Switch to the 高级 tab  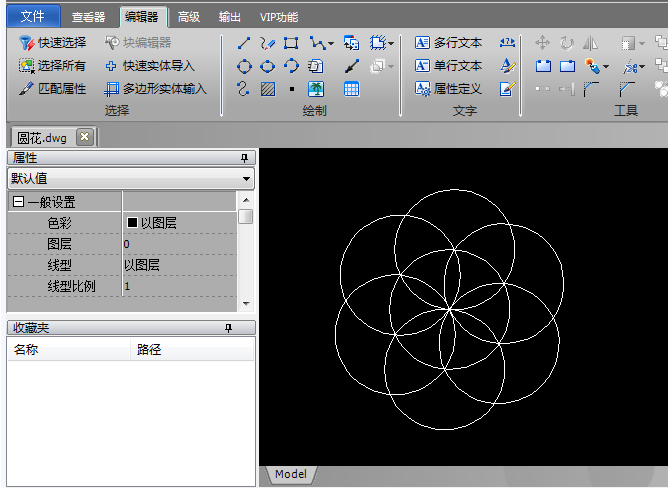(189, 17)
